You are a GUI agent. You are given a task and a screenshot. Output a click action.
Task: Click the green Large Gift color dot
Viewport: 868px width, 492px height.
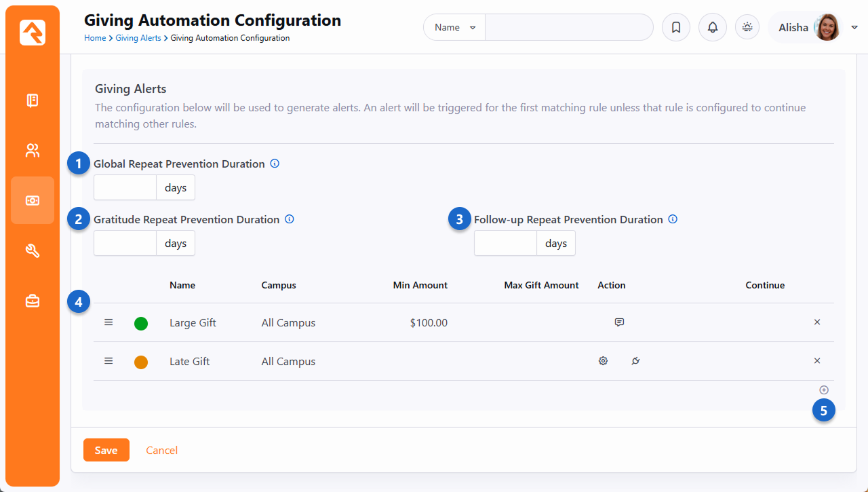tap(141, 324)
